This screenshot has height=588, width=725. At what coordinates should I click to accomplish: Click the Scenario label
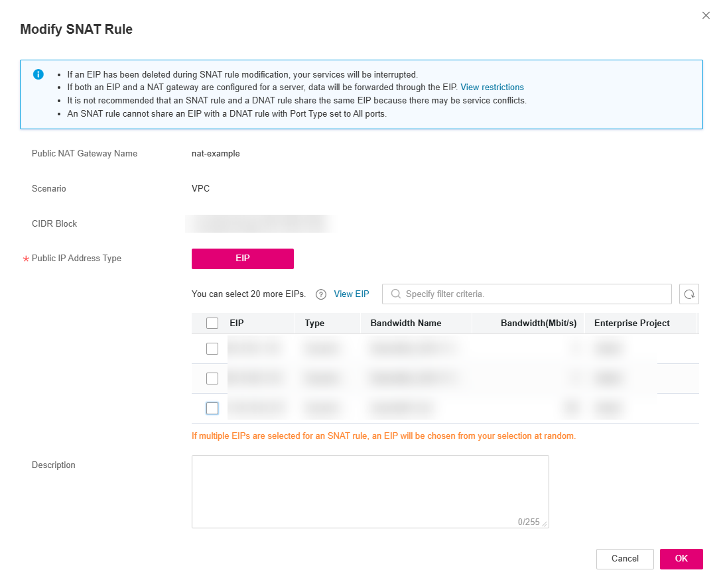coord(48,189)
